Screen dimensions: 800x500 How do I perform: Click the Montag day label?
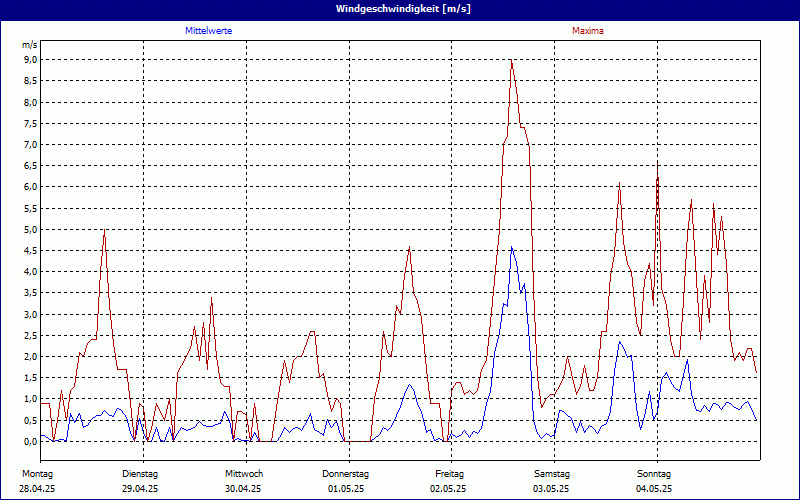(37, 474)
